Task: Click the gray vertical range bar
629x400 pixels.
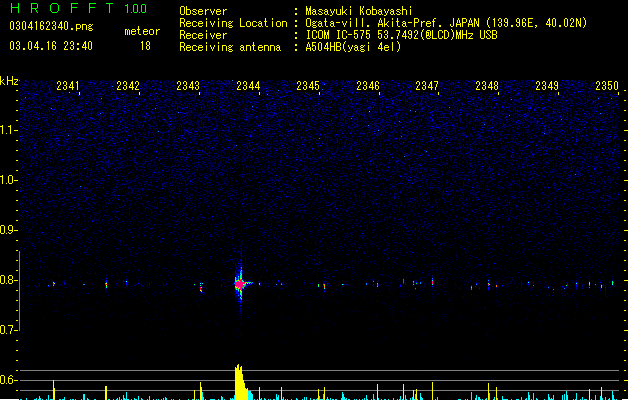Action: coord(19,291)
